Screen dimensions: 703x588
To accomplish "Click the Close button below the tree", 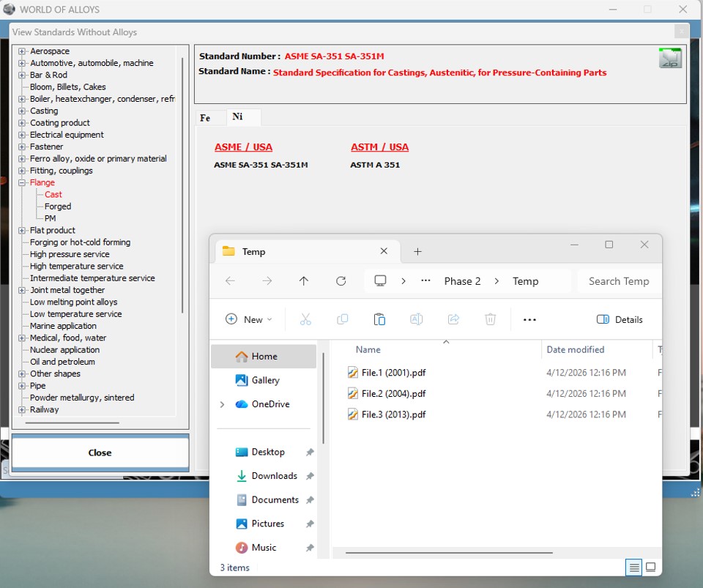I will (x=100, y=453).
